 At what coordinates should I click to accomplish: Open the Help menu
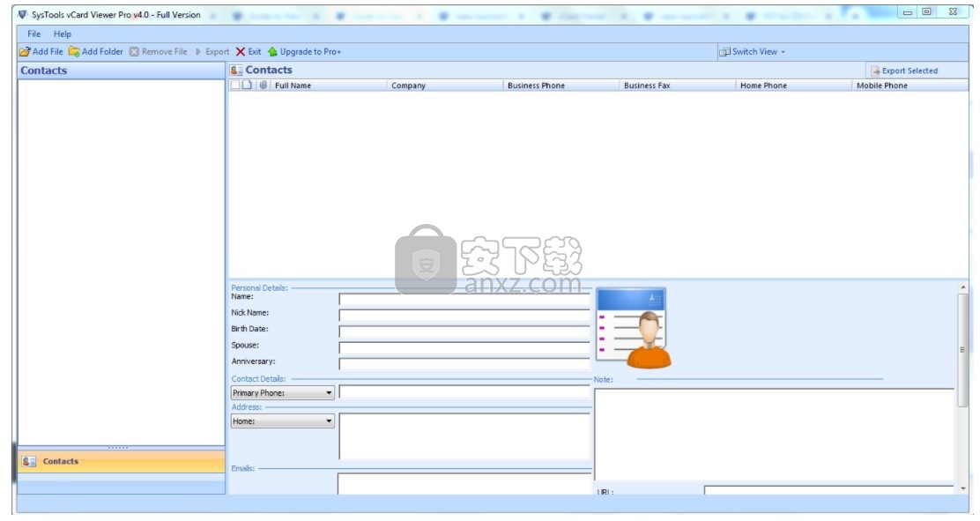(63, 33)
